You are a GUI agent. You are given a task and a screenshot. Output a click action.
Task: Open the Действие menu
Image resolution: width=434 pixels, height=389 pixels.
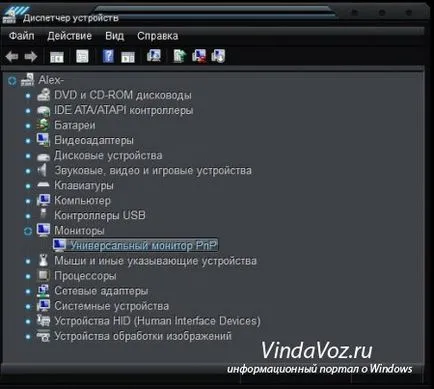pyautogui.click(x=69, y=36)
